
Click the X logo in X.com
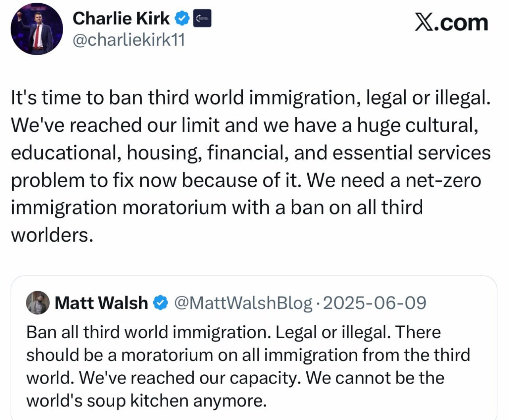click(423, 22)
